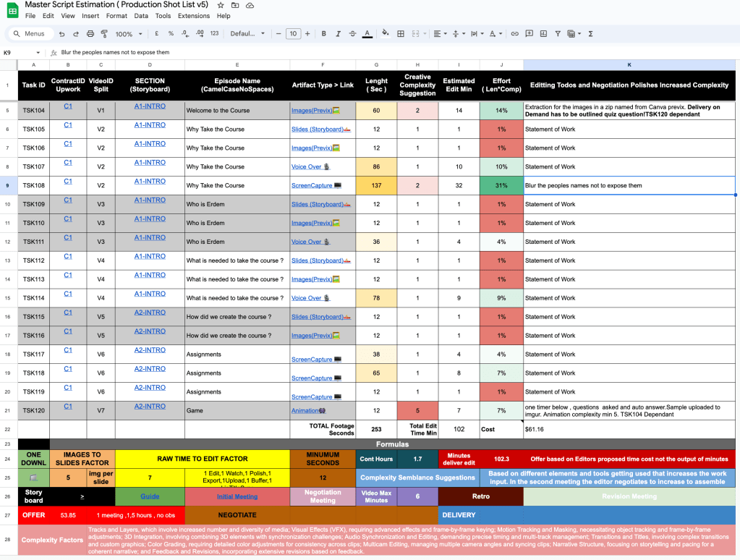Open the functions sigma icon
Viewport: 740px width, 560px height.
(x=590, y=34)
